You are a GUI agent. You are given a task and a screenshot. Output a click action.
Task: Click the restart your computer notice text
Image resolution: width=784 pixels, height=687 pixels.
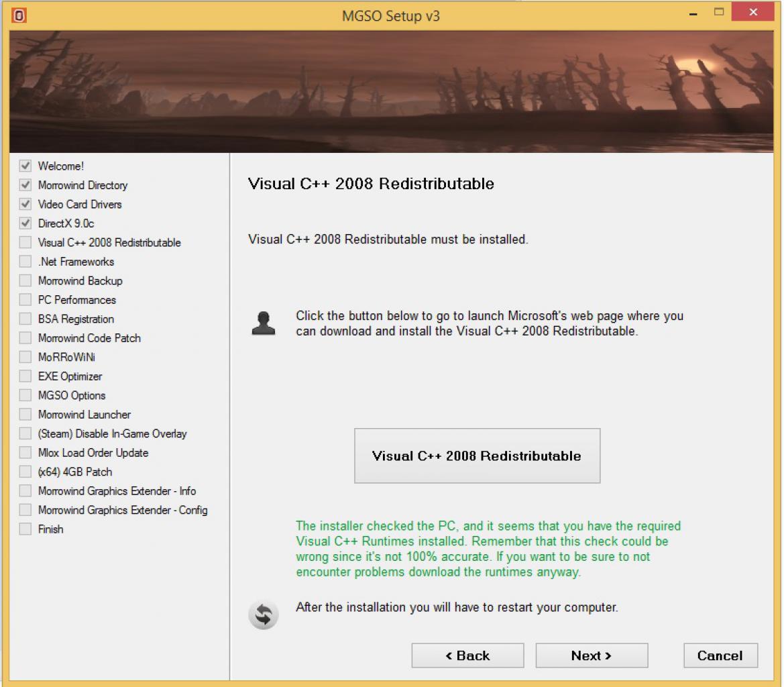(457, 607)
